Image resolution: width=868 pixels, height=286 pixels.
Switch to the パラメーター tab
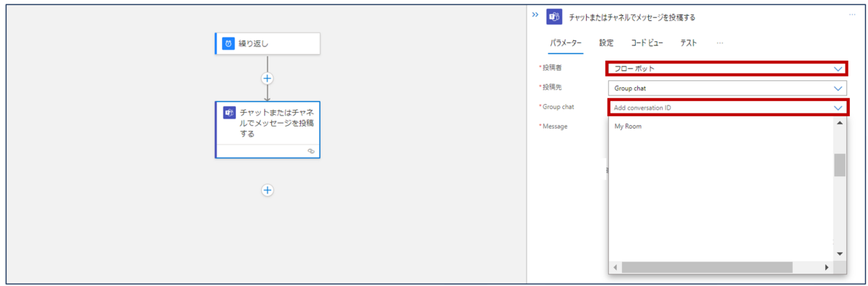point(566,43)
